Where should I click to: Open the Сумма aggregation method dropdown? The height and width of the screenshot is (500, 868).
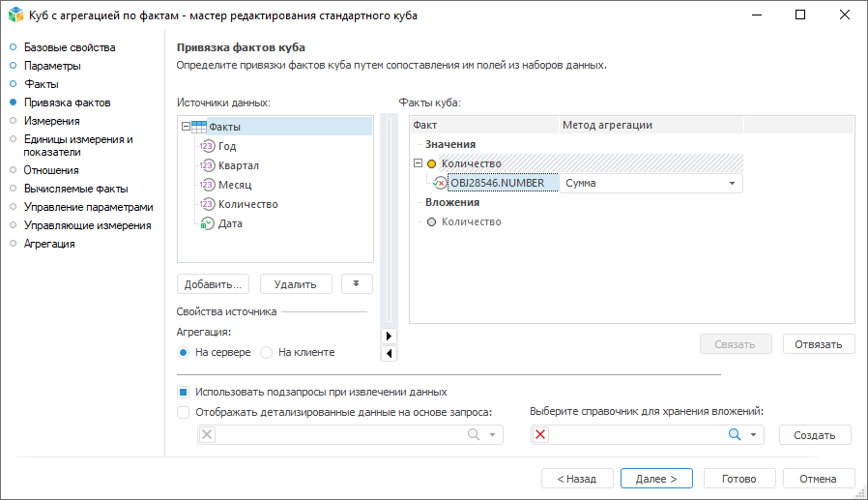pos(732,183)
